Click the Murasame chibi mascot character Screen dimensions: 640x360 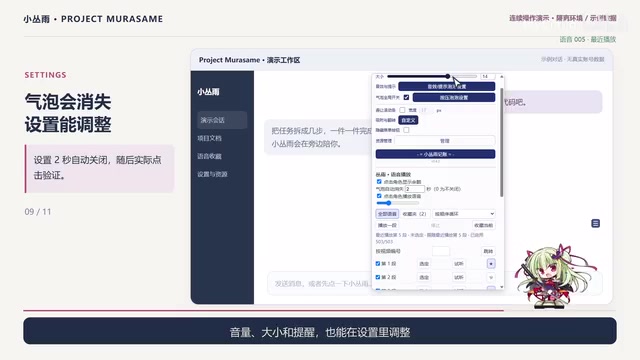[x=556, y=276]
